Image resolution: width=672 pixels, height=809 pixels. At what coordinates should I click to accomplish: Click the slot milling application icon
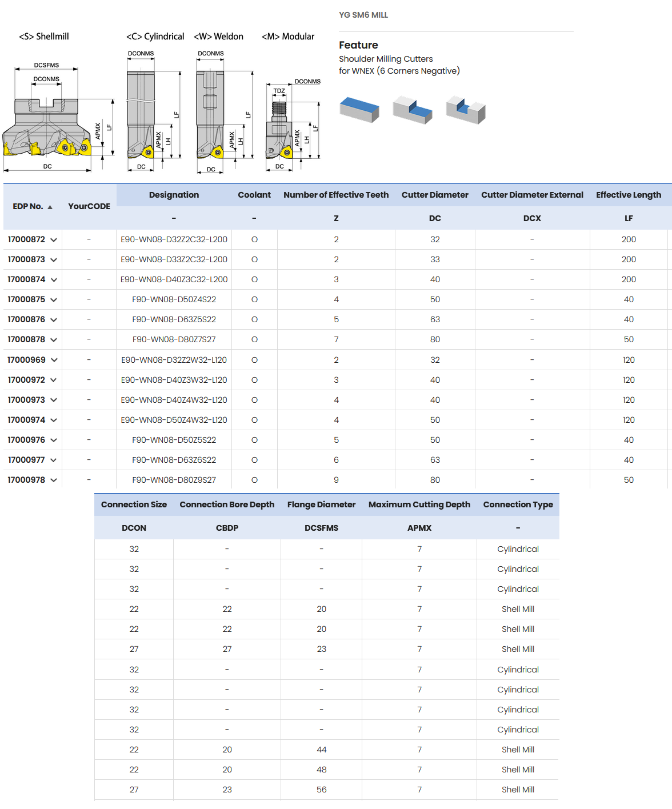(x=465, y=109)
